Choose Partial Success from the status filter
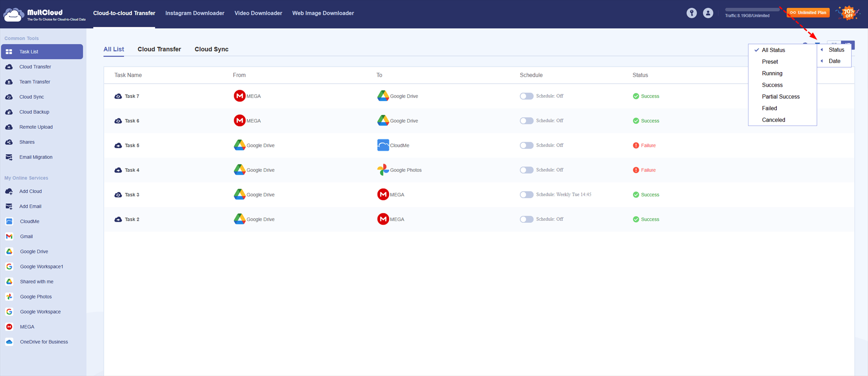This screenshot has width=868, height=376. click(780, 97)
